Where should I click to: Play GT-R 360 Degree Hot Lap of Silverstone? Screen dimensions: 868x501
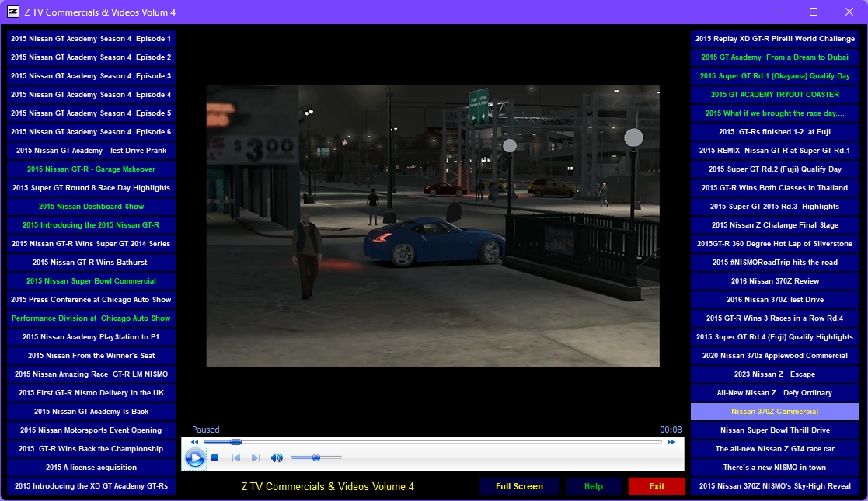click(775, 244)
